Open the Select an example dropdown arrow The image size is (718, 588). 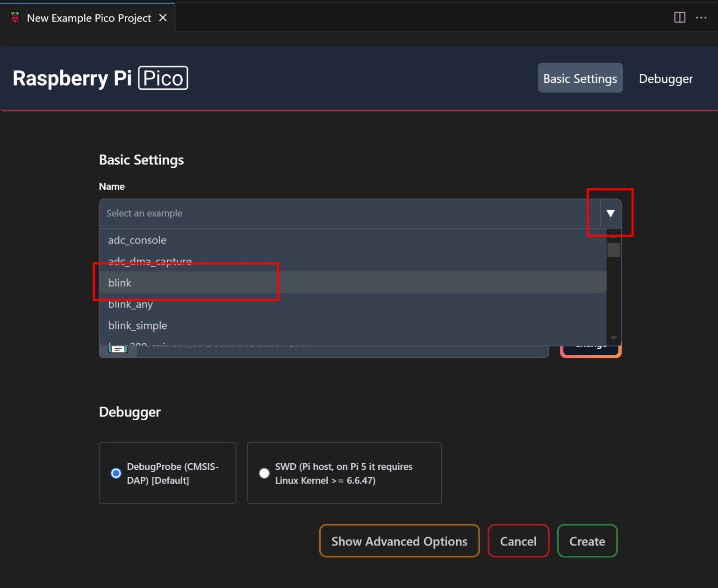point(610,213)
